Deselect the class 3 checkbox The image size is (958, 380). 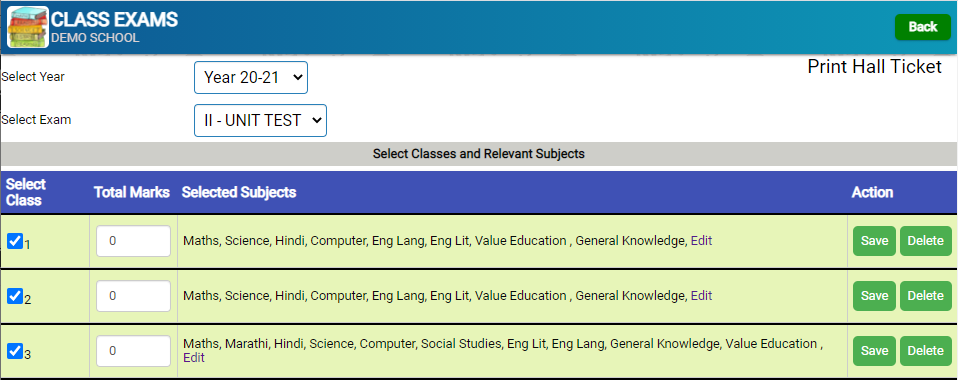click(x=15, y=351)
